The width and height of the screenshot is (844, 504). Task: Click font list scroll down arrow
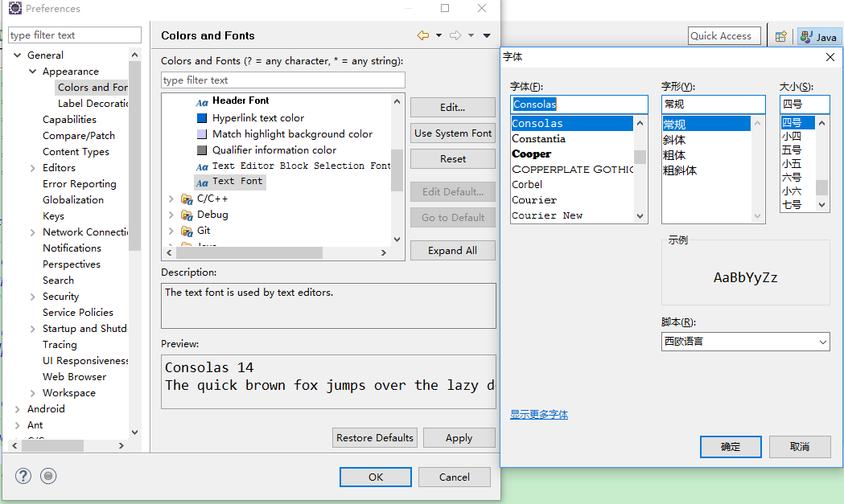tap(640, 215)
